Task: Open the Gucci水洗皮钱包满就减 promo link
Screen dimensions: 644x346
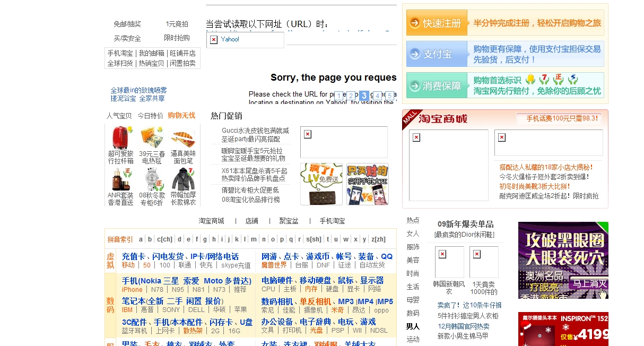Action: pyautogui.click(x=255, y=131)
